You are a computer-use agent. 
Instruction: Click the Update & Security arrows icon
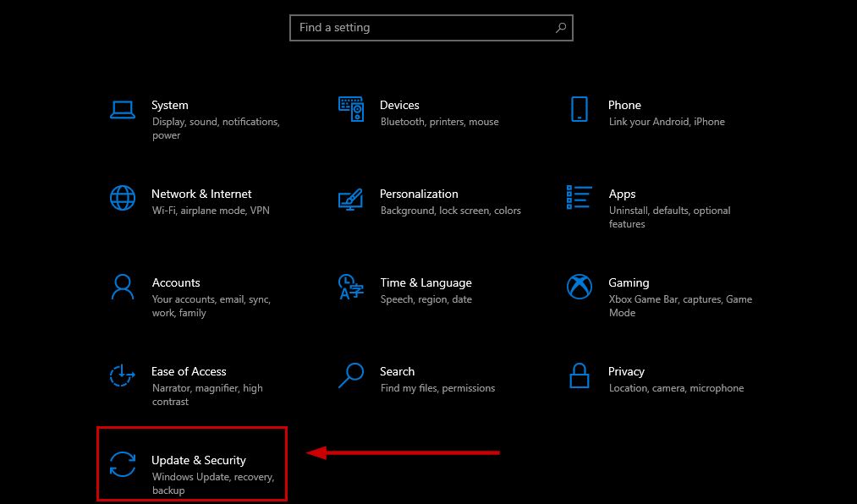point(123,465)
